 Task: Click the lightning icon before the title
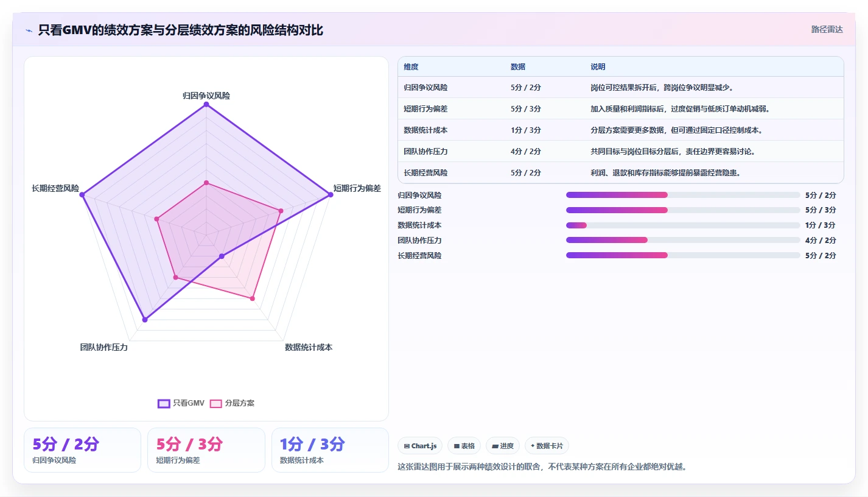point(29,30)
